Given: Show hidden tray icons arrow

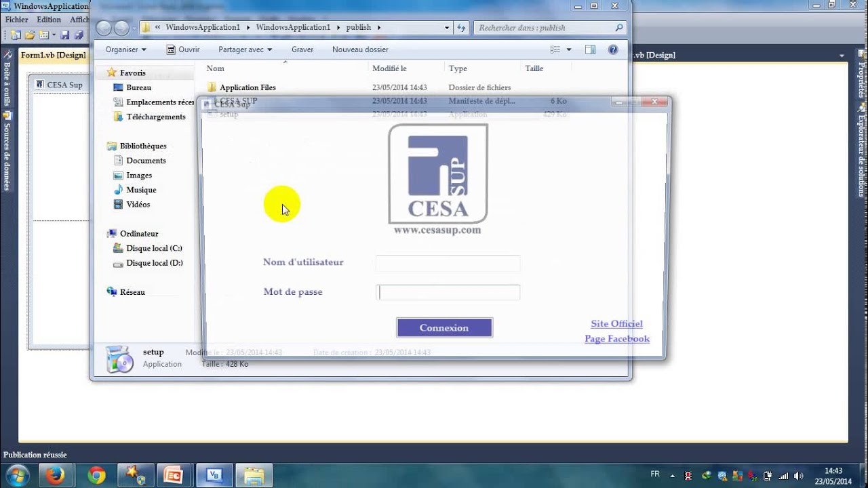Looking at the screenshot, I should coord(673,475).
